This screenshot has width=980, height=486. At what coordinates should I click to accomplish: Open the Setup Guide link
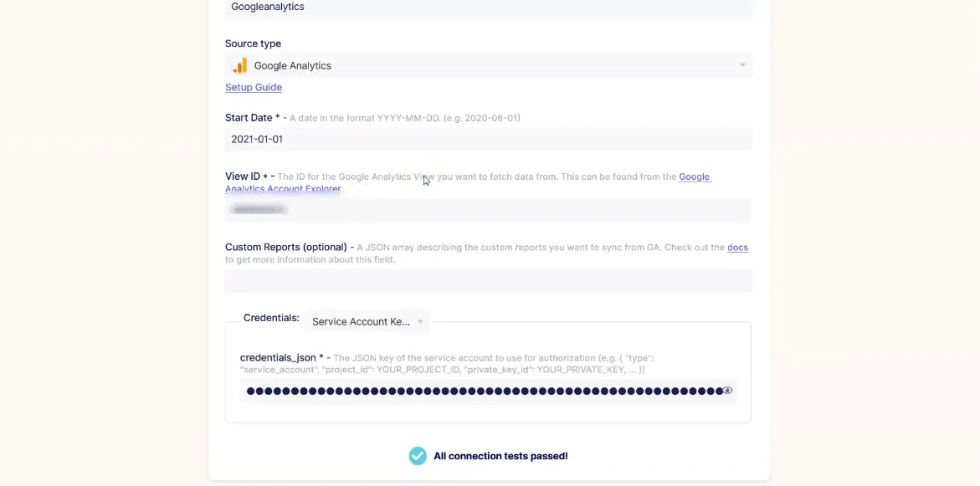click(x=253, y=88)
